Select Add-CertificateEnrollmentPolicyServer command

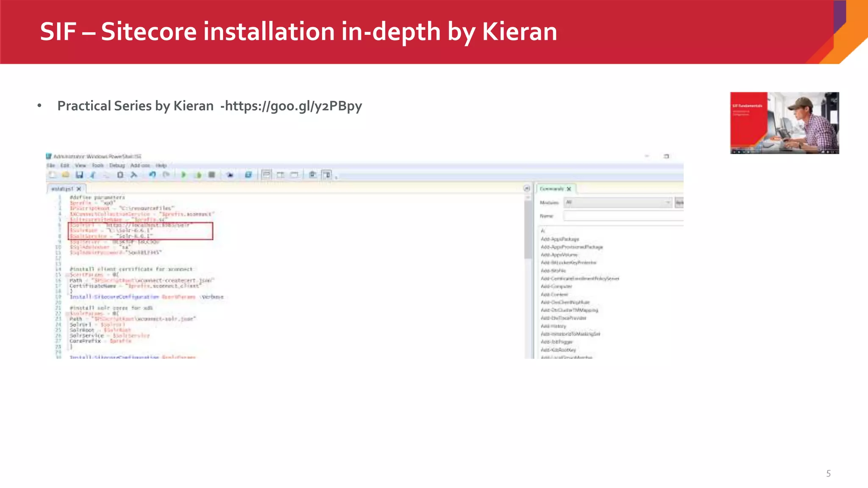(580, 279)
